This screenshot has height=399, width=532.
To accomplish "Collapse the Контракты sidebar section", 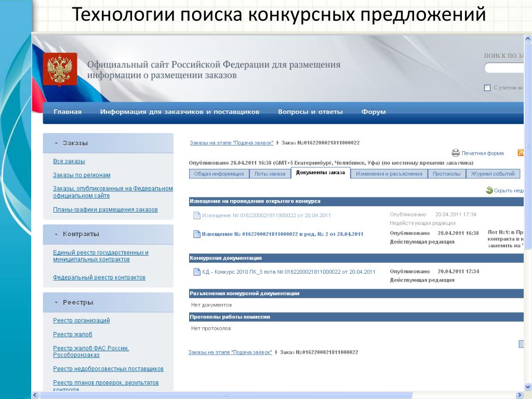I will (56, 234).
